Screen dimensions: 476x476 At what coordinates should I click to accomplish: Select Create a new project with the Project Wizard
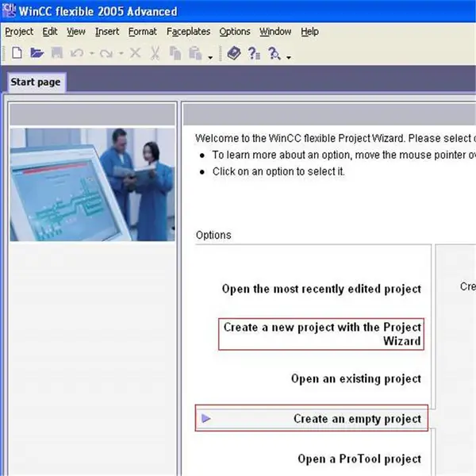coord(321,334)
